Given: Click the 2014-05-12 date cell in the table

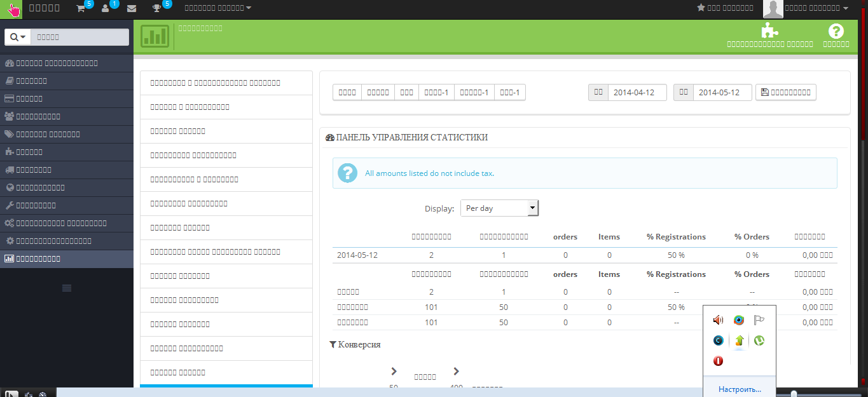Looking at the screenshot, I should tap(357, 255).
